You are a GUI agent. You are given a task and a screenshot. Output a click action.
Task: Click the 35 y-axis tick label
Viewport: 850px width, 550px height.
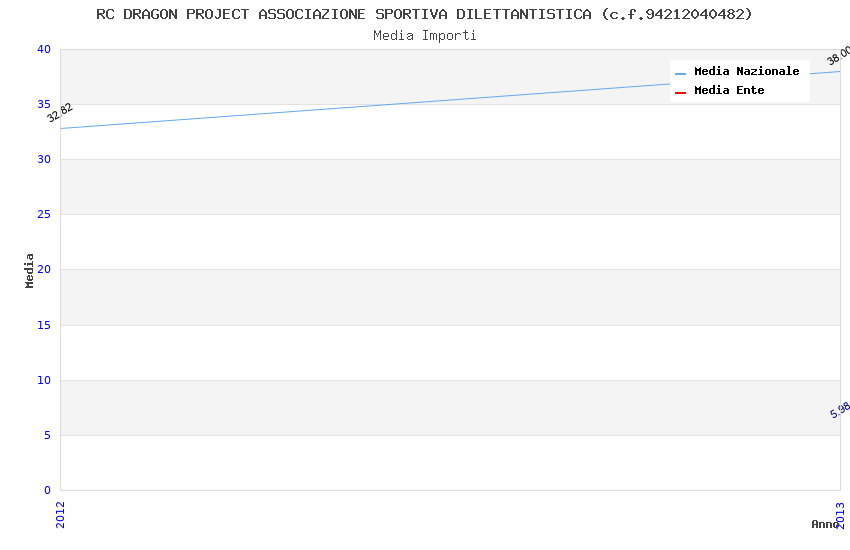[x=43, y=105]
